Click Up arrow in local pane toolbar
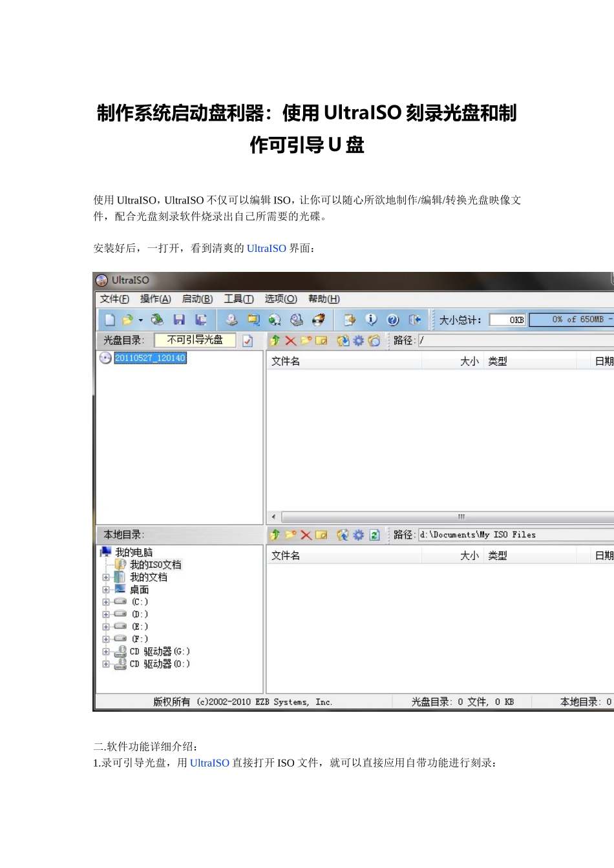Viewport: 614px width, 868px height. point(275,535)
